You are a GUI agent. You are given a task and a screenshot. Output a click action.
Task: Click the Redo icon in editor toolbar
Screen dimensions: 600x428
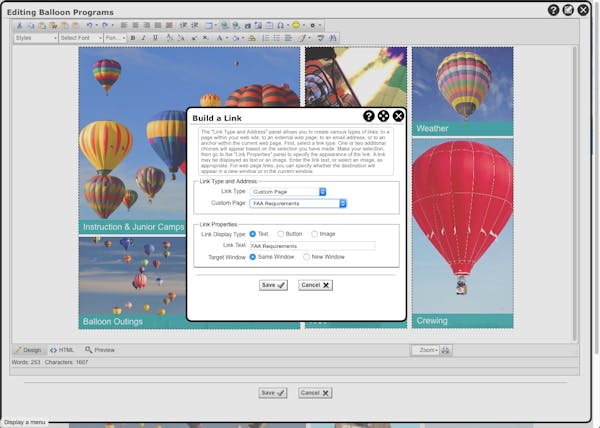(x=105, y=25)
